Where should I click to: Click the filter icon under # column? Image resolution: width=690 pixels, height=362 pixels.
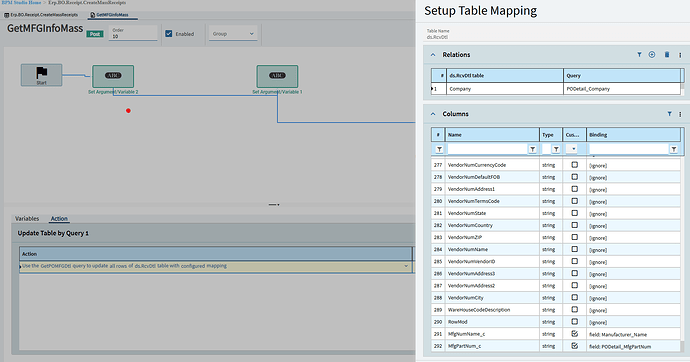point(439,149)
